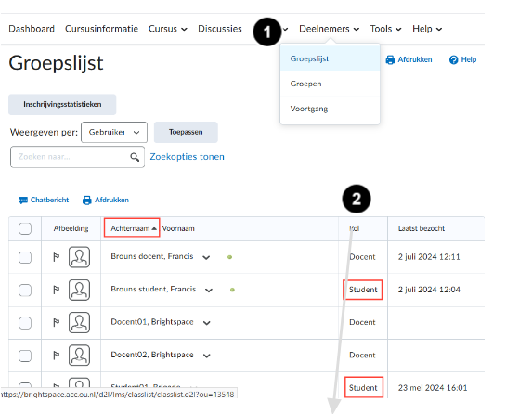Viewport: 532px width, 414px height.
Task: Open the Weergeven per Gebruiker dropdown
Action: pyautogui.click(x=114, y=132)
